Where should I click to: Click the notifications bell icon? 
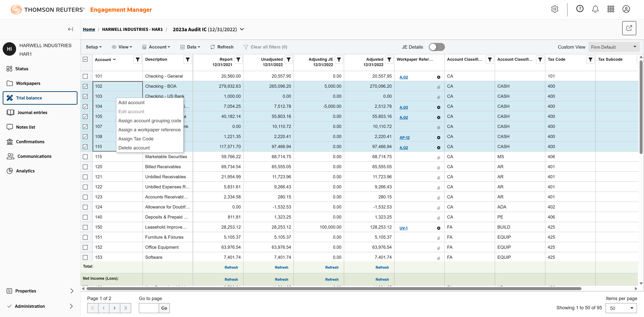point(595,9)
